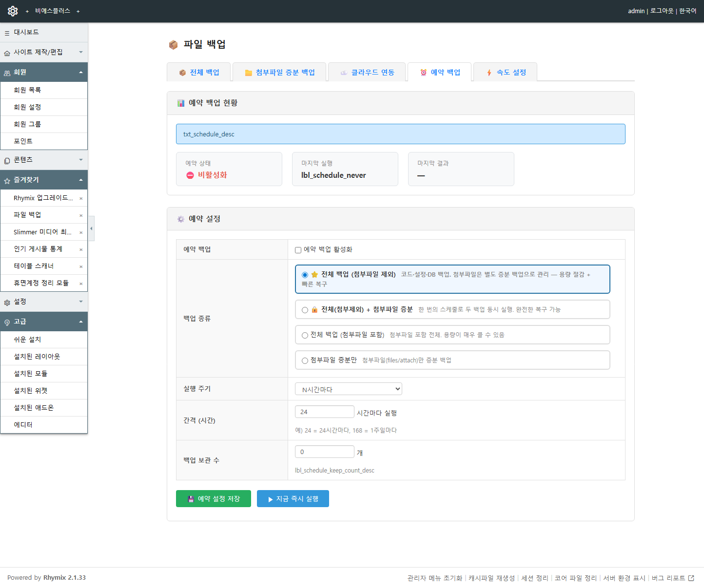Open the 대시보드 menu item

pos(44,32)
